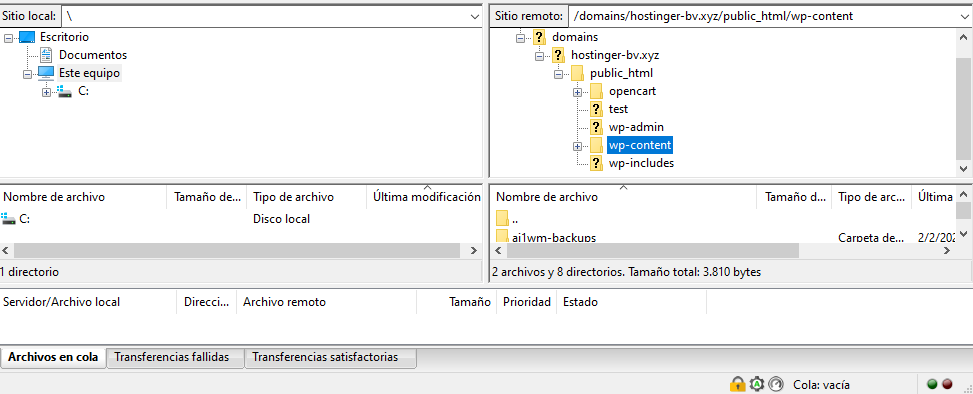Sort remote files by Tipo de archivo column
The image size is (973, 394).
coord(871,197)
